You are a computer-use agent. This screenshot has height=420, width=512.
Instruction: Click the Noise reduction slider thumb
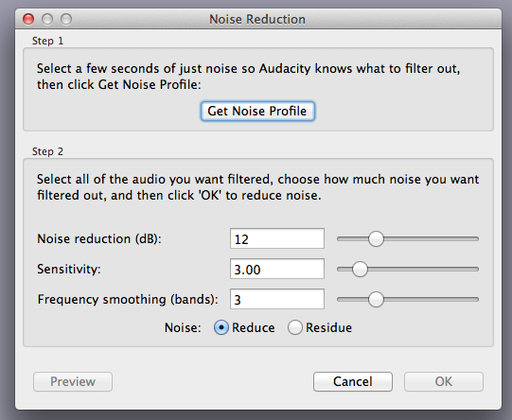click(376, 239)
